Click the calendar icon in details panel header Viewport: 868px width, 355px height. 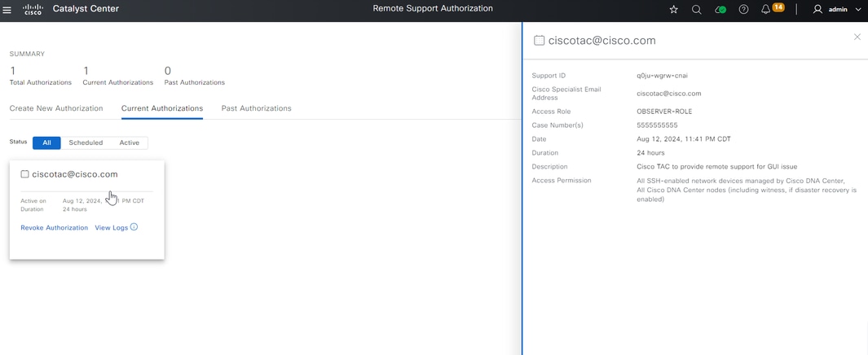click(x=539, y=41)
